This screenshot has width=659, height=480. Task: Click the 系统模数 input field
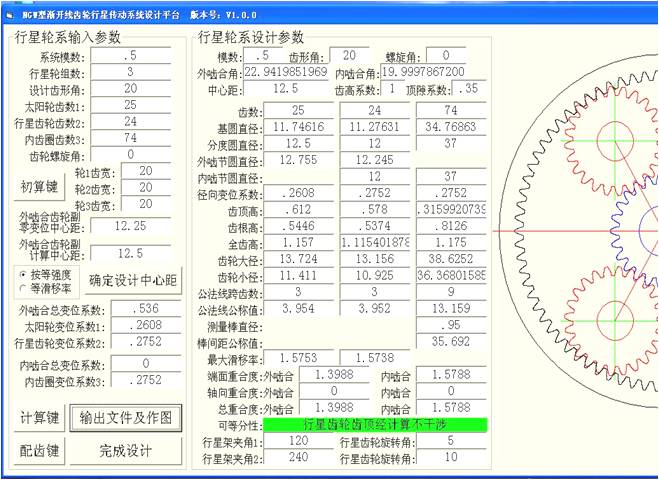point(129,56)
